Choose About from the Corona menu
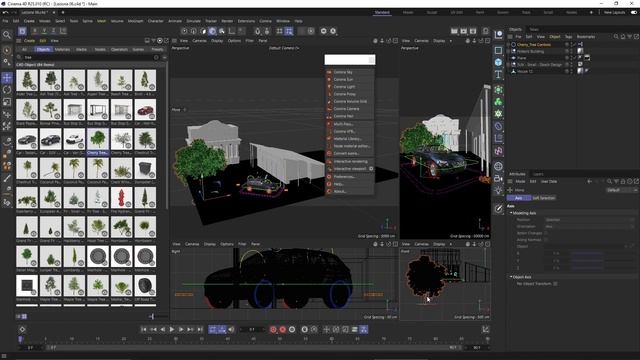The image size is (640, 360). [350, 191]
